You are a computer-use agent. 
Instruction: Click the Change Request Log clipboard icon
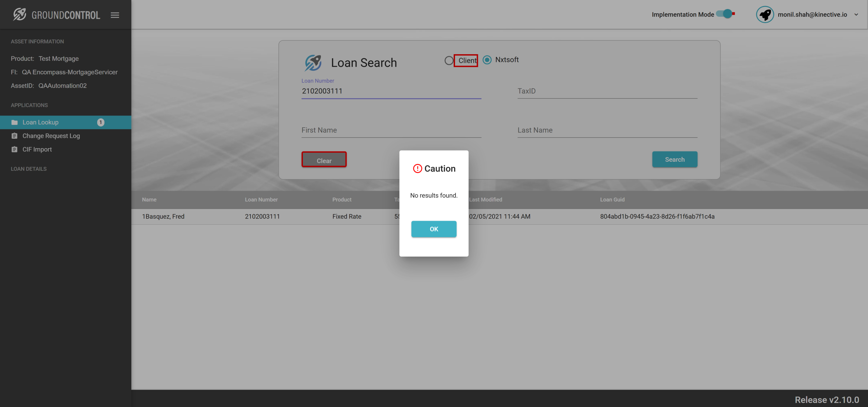(x=15, y=136)
